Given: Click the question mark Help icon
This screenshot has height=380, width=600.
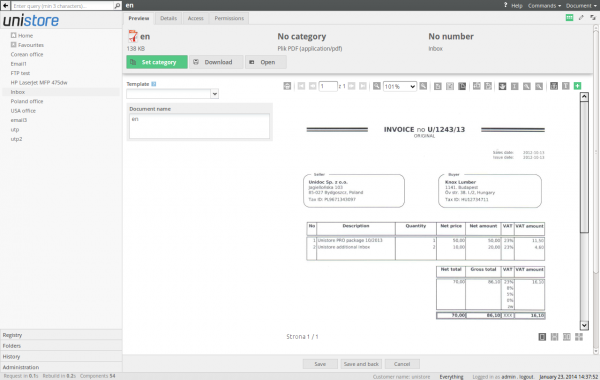Looking at the screenshot, I should (x=505, y=5).
